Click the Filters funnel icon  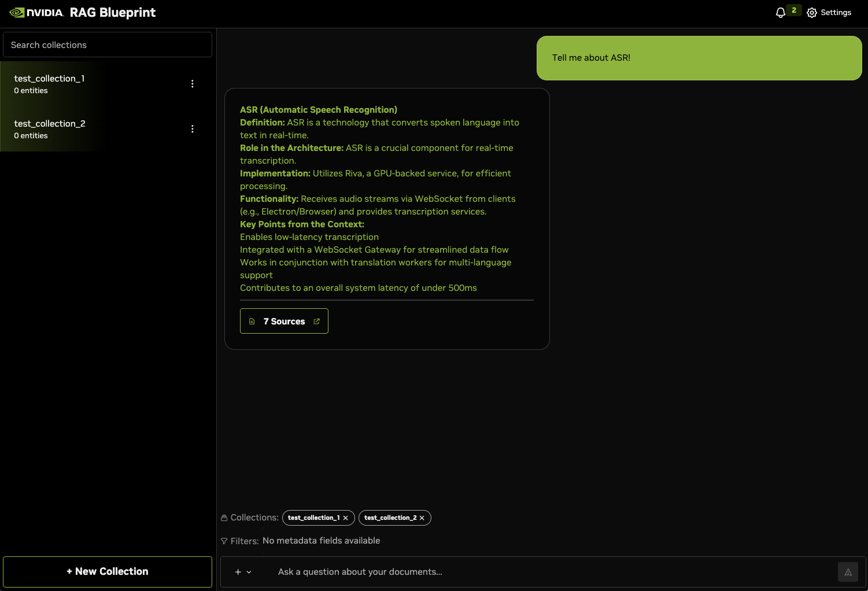224,541
